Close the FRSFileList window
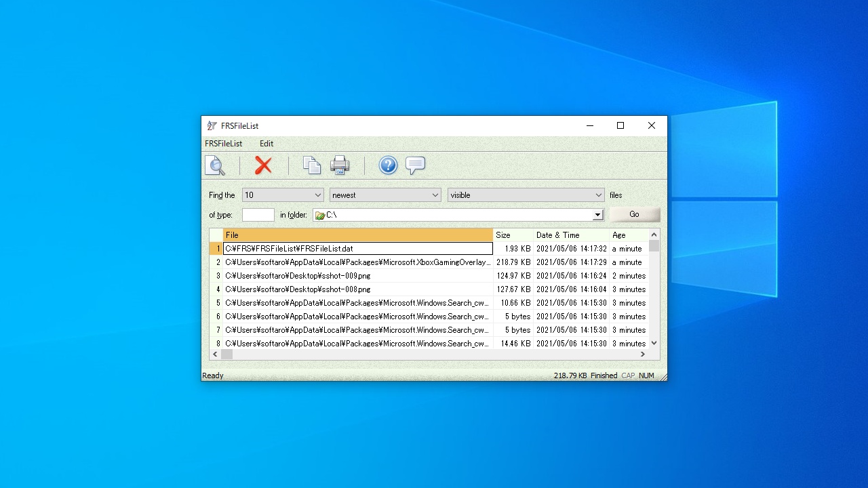 tap(652, 125)
